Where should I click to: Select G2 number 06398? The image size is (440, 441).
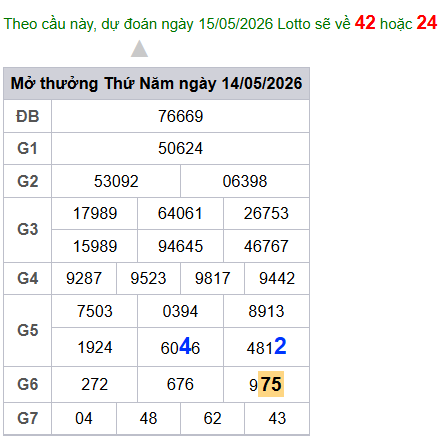click(x=245, y=181)
